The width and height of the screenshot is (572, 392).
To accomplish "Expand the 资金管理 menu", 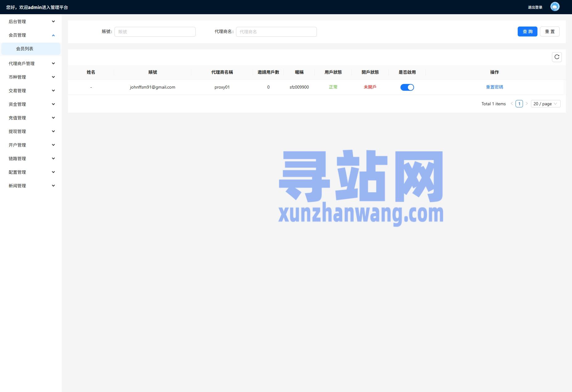I will 31,104.
